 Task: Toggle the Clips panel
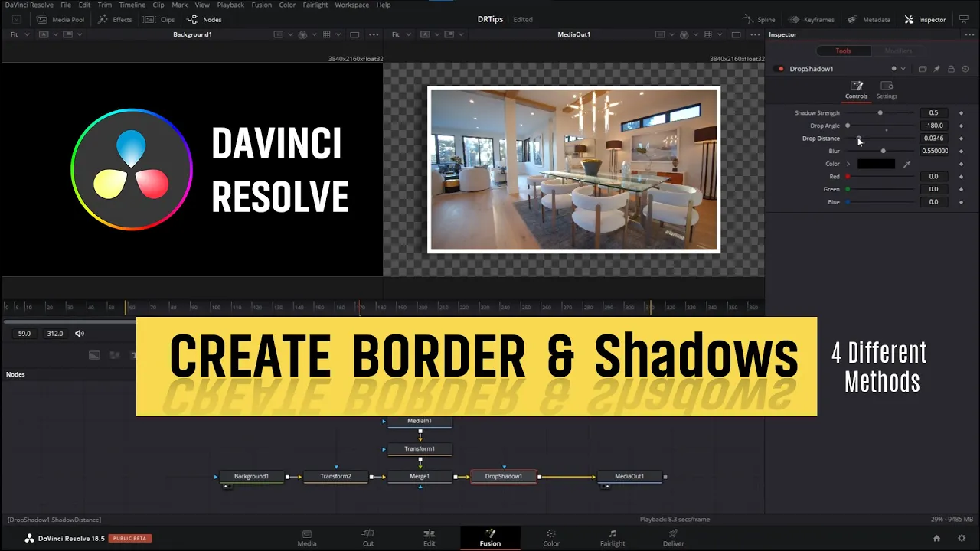pos(159,19)
